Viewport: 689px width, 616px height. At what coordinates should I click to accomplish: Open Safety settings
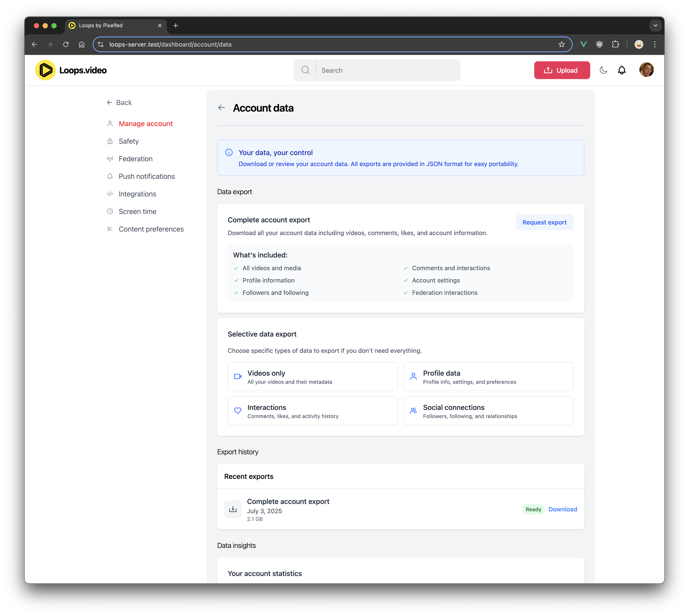[128, 141]
